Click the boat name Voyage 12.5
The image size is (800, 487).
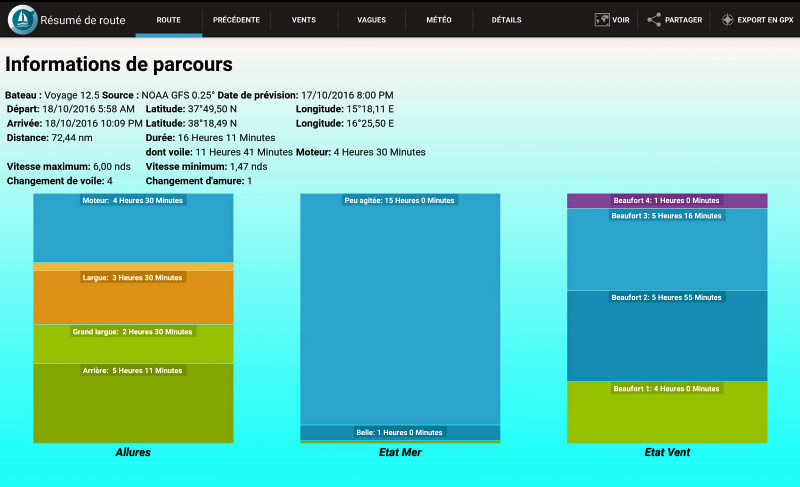pyautogui.click(x=72, y=95)
